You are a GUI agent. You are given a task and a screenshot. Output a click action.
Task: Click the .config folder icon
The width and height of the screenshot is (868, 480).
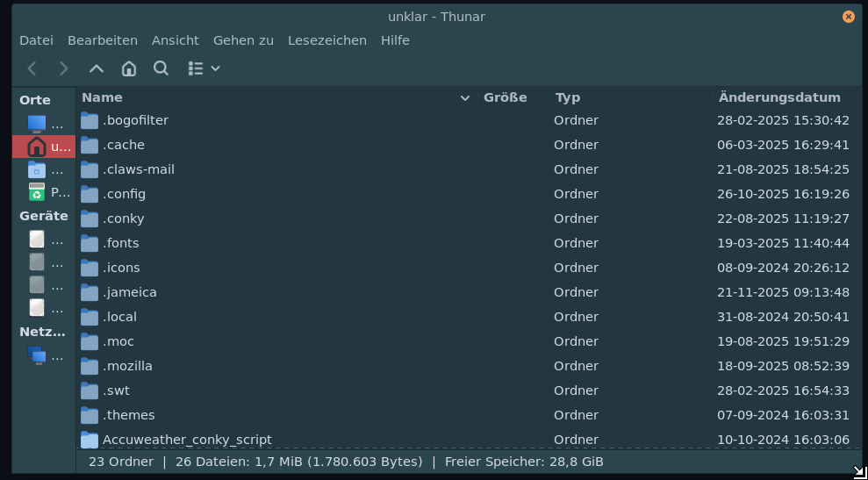pyautogui.click(x=90, y=194)
